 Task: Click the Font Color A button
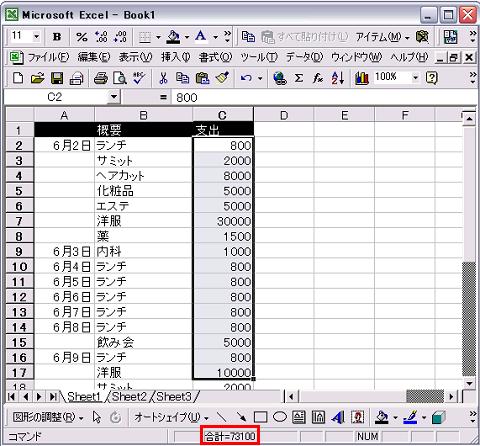201,37
